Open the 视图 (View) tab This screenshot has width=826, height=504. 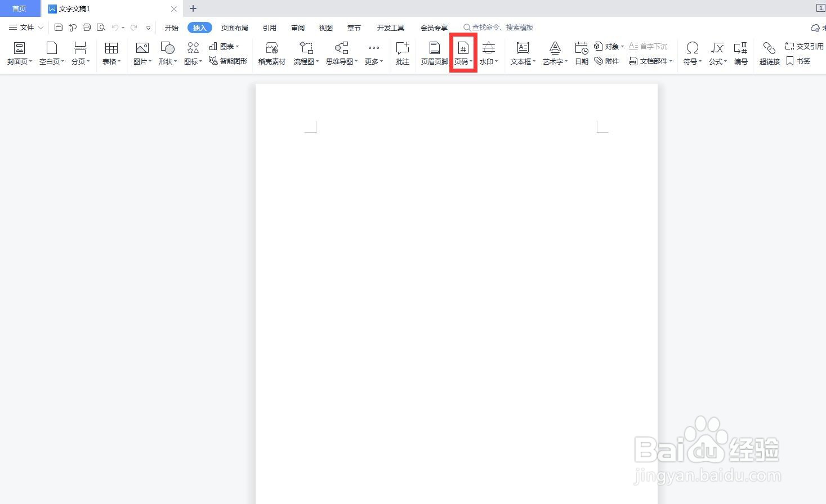tap(325, 28)
